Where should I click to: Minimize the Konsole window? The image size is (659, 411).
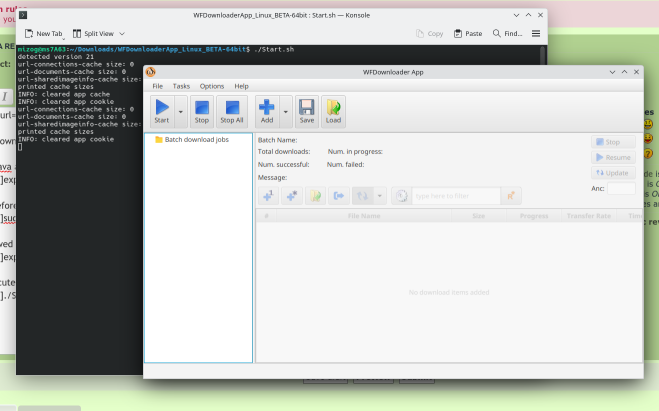coord(517,15)
